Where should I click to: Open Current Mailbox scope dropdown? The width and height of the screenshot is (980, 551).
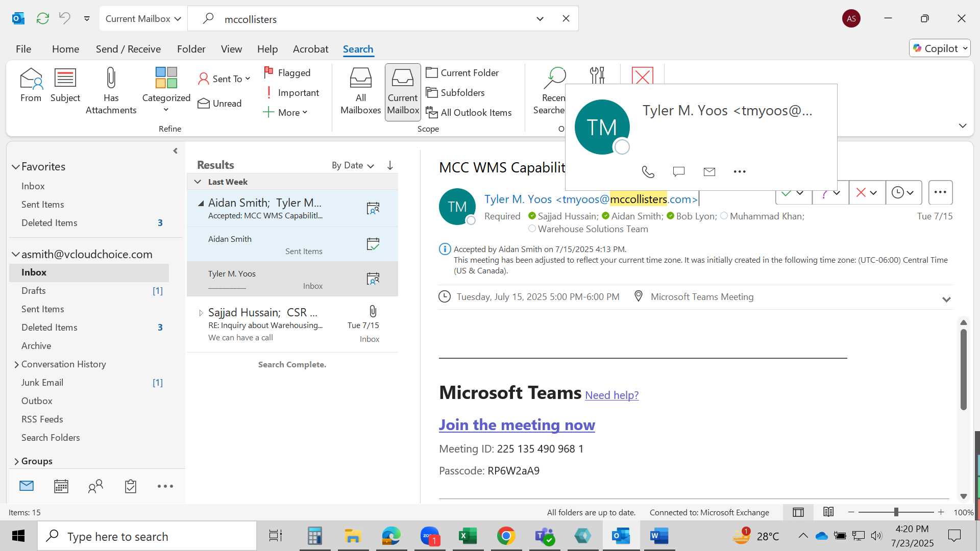(x=143, y=18)
